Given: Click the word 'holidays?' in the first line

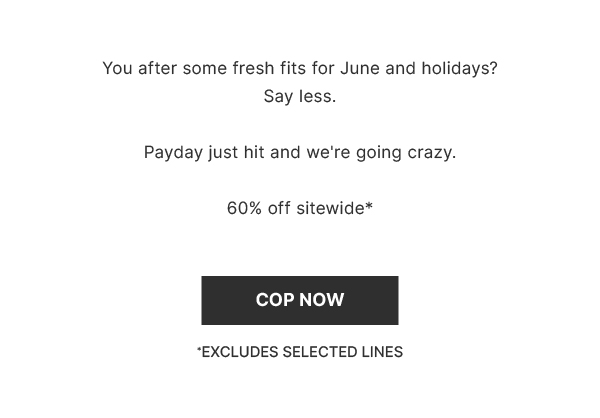Looking at the screenshot, I should pyautogui.click(x=459, y=69).
